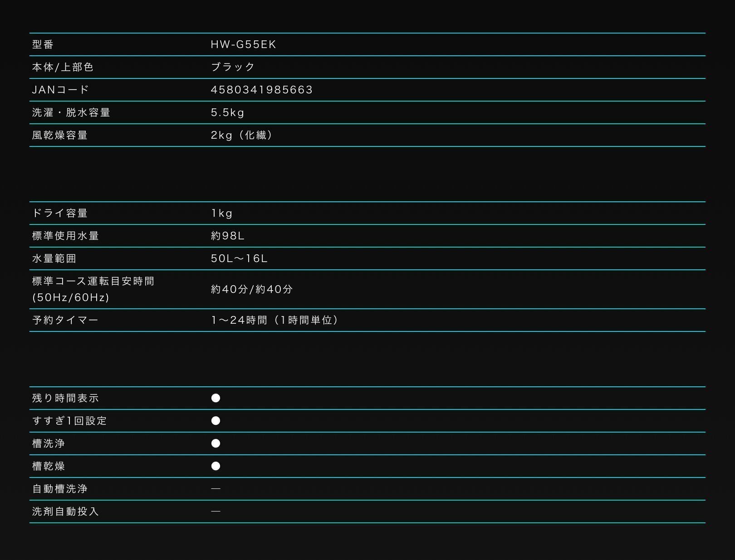
Task: Click the white dot for すすぎ1回設定
Action: click(216, 421)
